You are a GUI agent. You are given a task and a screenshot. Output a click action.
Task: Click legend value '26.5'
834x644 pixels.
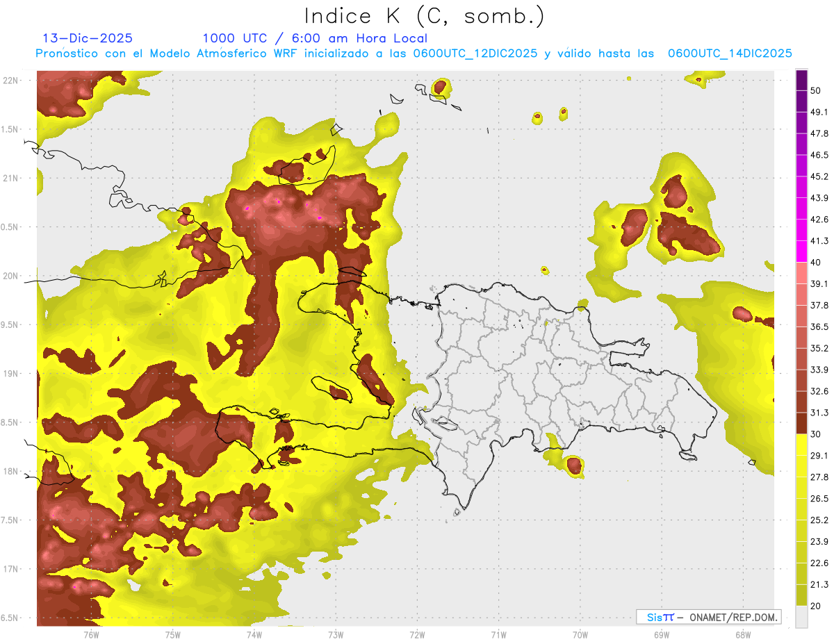819,499
